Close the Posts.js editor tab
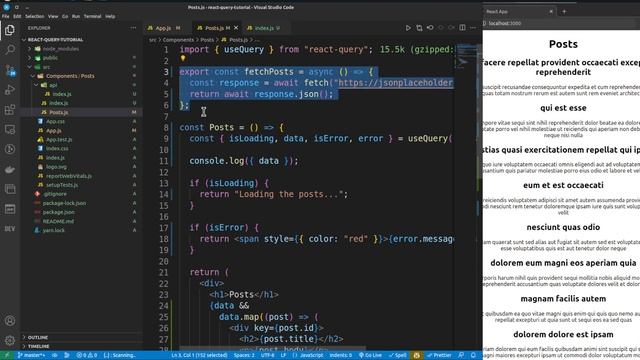 (236, 28)
